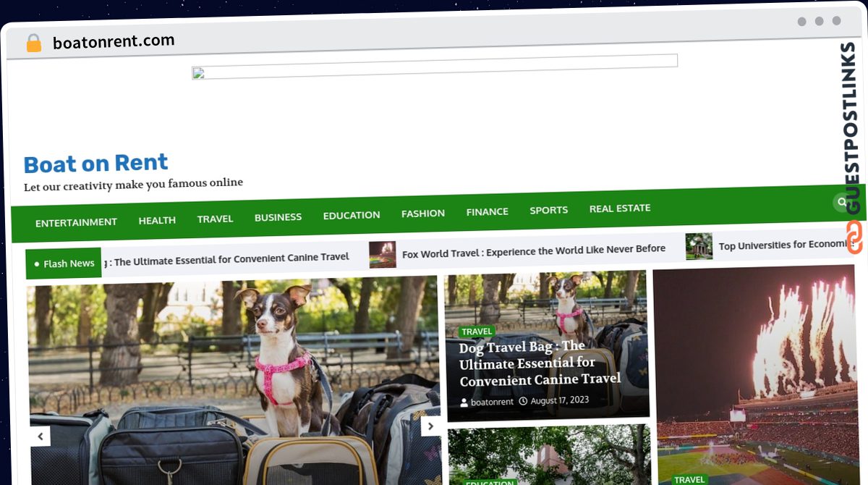Open the Dog Travel Bag article headline

click(x=540, y=363)
